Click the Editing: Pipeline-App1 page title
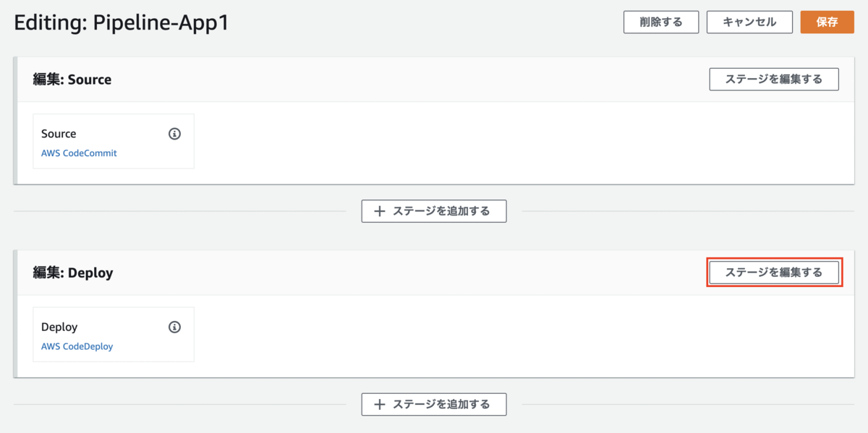The height and width of the screenshot is (433, 868). click(x=122, y=22)
